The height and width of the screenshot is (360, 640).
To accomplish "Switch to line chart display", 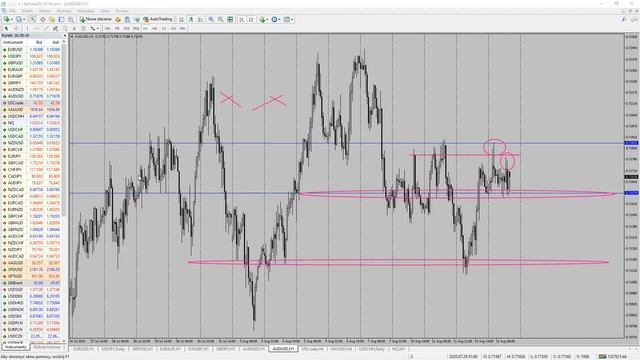I will [200, 19].
